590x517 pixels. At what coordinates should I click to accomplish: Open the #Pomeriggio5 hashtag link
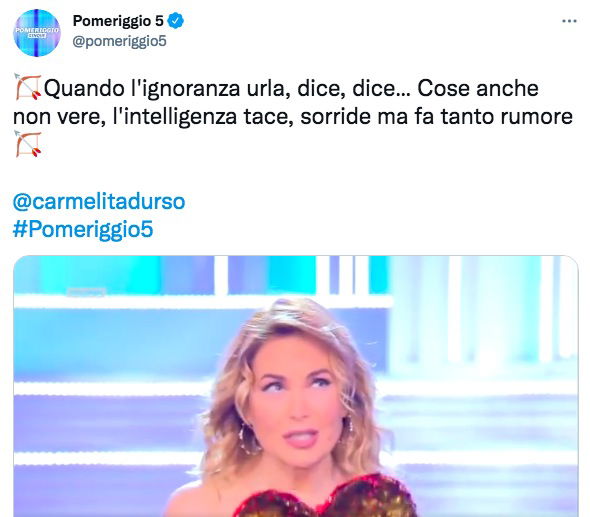83,229
